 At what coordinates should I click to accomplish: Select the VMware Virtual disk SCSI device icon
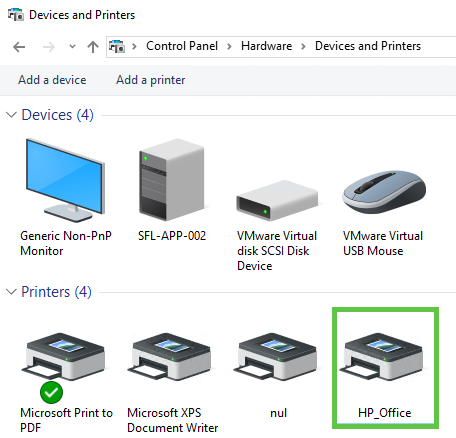tap(277, 200)
